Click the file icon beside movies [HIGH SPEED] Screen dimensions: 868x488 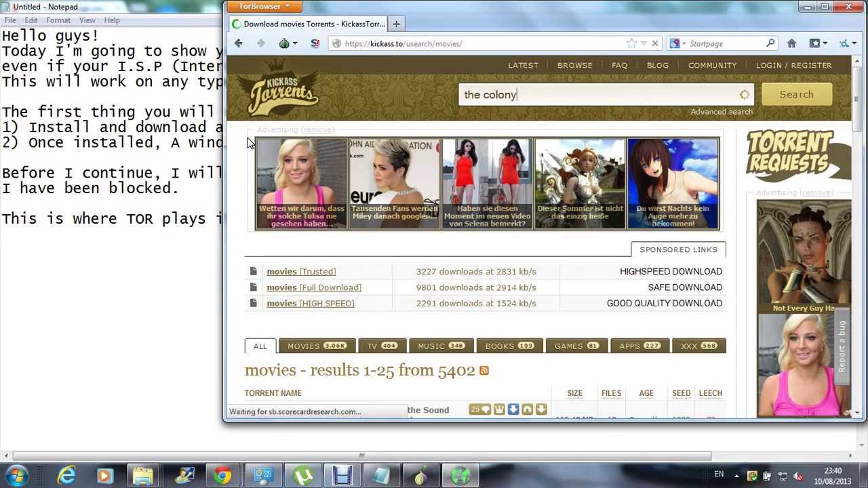pos(253,303)
